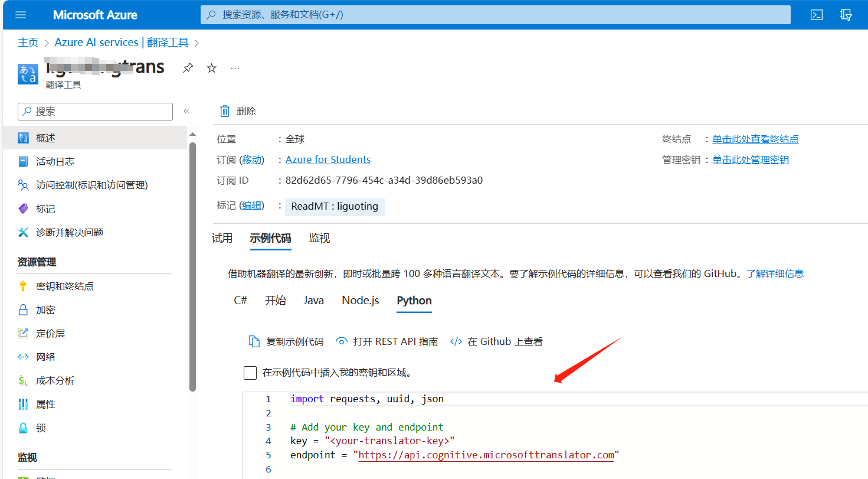This screenshot has width=868, height=479.
Task: Pin this translator resource to dashboard
Action: (x=187, y=68)
